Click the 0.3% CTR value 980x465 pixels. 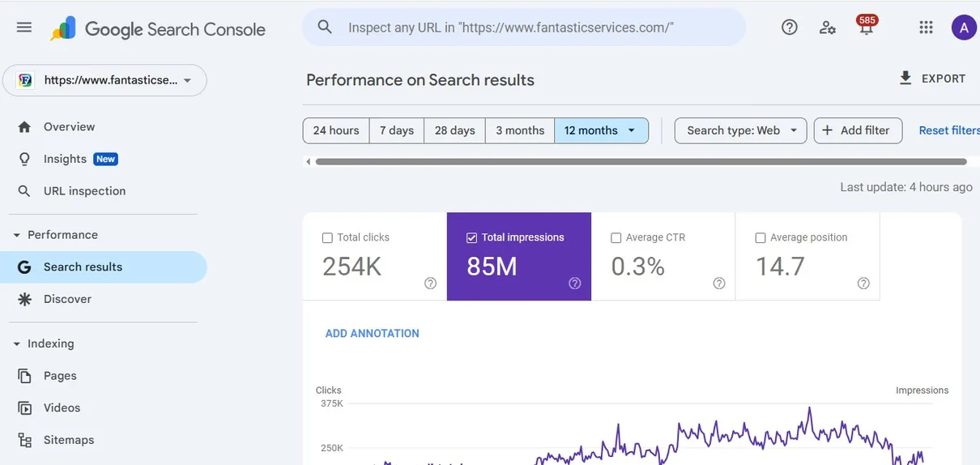click(x=638, y=267)
